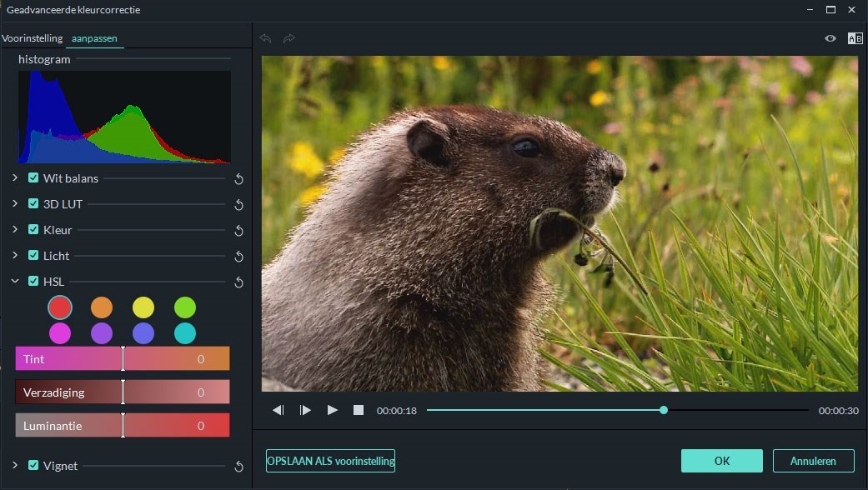868x490 pixels.
Task: Click the total duration 00:00:30
Action: tap(839, 411)
